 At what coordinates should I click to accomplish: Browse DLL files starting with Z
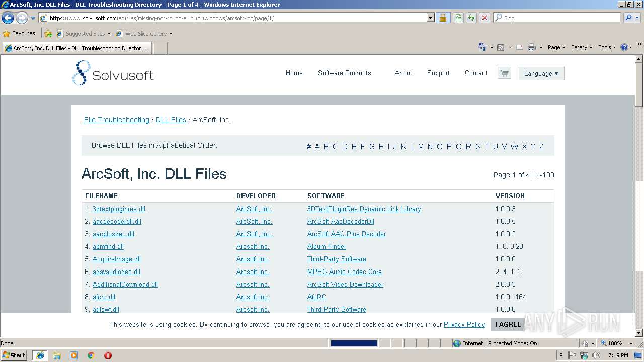tap(541, 146)
